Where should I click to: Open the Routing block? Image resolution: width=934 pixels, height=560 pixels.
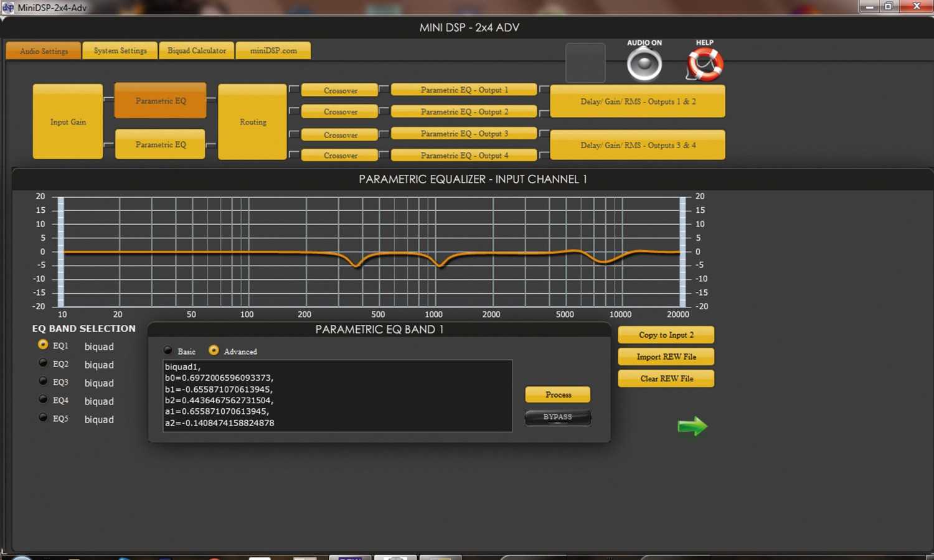click(253, 122)
